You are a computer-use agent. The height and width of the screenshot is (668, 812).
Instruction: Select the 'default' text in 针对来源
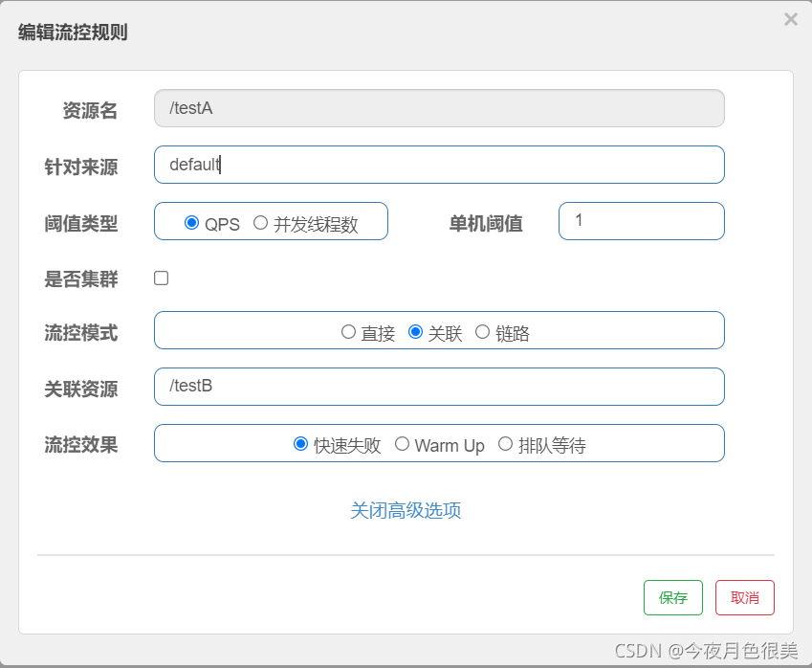click(195, 164)
